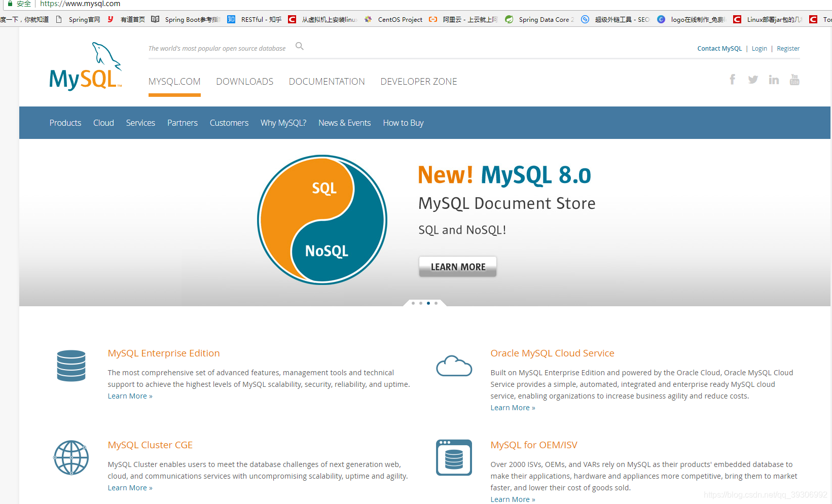Image resolution: width=832 pixels, height=504 pixels.
Task: Switch to the DOCUMENTATION tab
Action: coord(327,82)
